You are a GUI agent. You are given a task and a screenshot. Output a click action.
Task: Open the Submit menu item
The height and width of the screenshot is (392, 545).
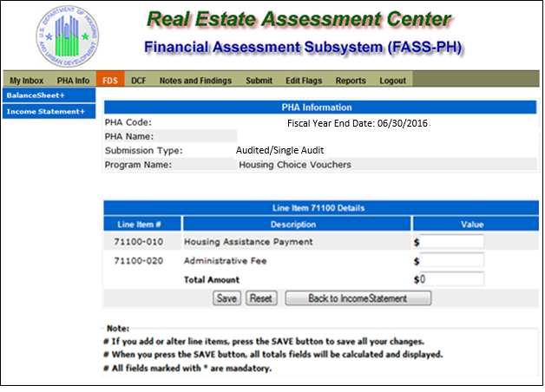(x=259, y=81)
